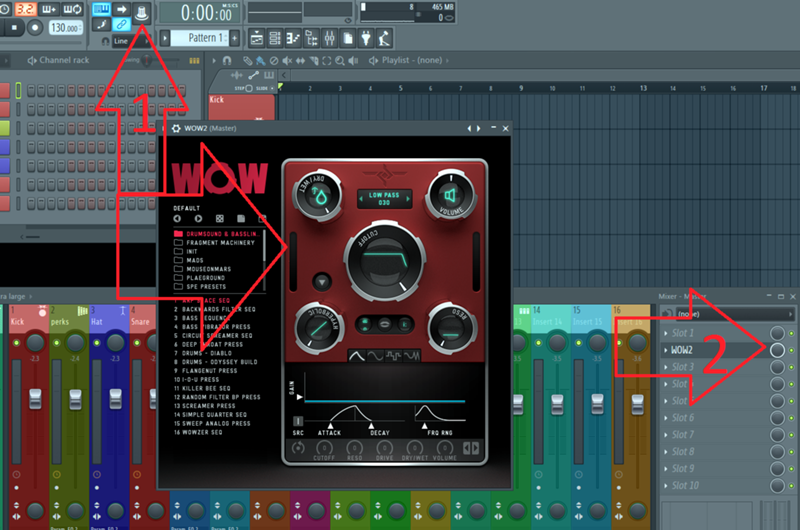Enable typing keyboard to piano icon
This screenshot has width=800, height=530.
tap(101, 9)
